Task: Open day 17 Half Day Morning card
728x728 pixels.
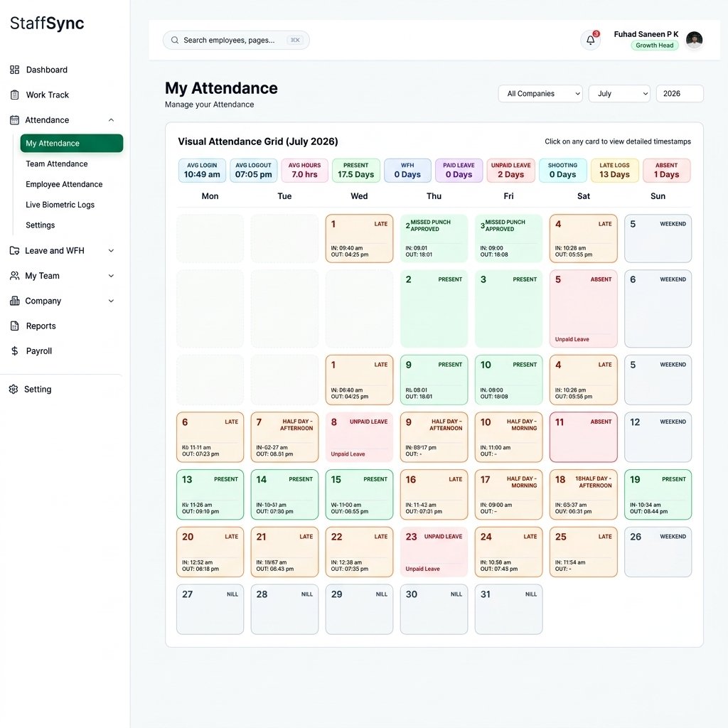Action: (x=509, y=495)
